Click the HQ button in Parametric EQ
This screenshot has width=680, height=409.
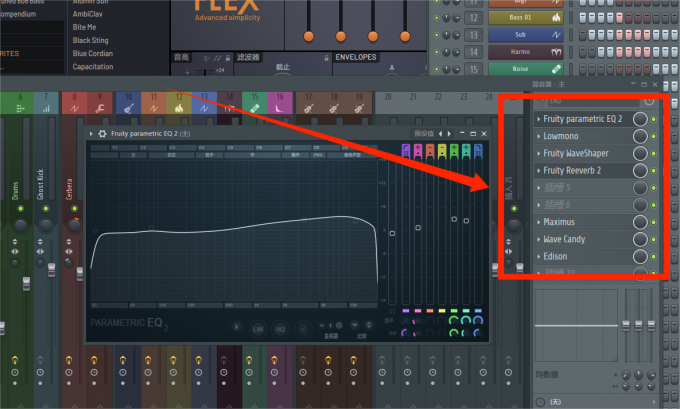[280, 329]
